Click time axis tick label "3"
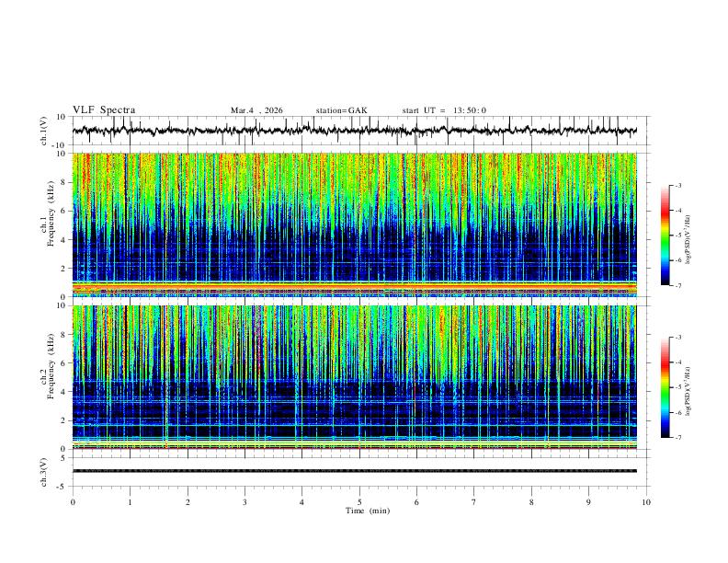The image size is (728, 563). coord(245,502)
